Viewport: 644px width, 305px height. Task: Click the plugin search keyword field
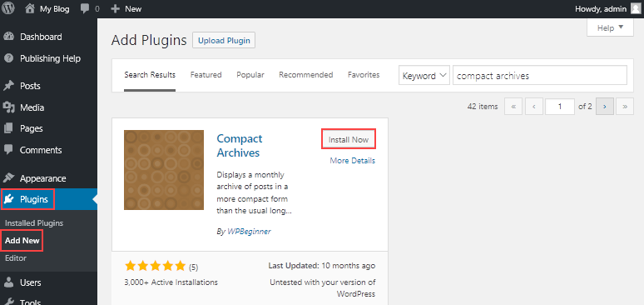point(540,75)
